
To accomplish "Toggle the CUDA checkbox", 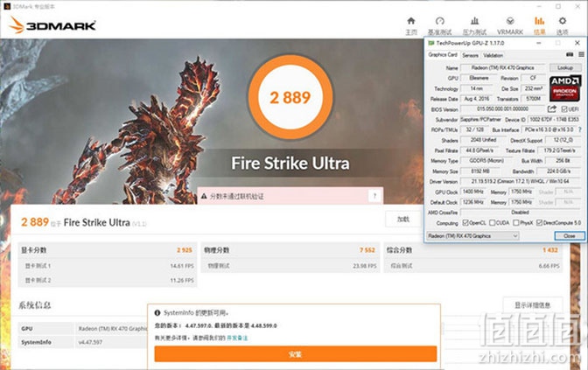I will 492,223.
